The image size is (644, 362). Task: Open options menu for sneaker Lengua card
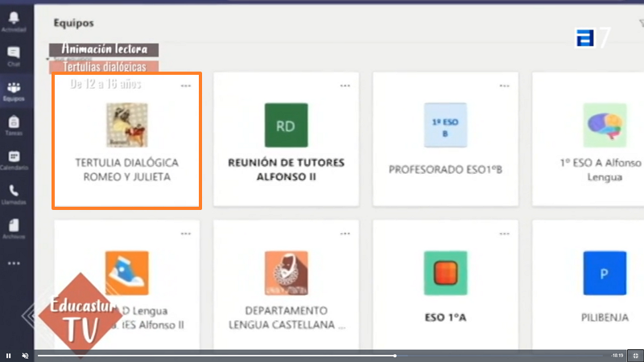186,233
